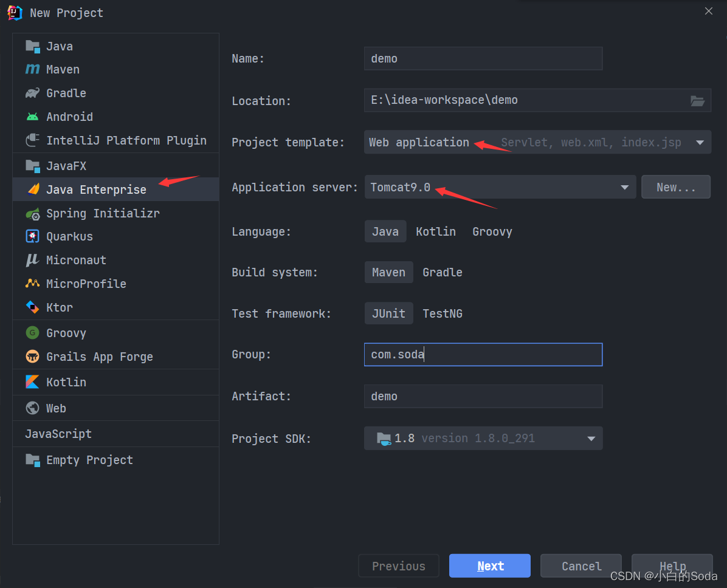Click the 'Tomcat9.0' server value

point(400,187)
